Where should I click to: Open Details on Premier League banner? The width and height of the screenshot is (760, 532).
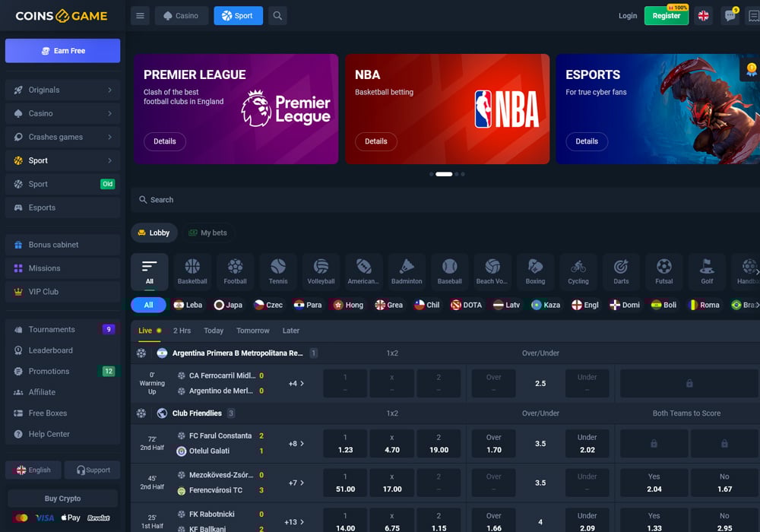coord(165,141)
